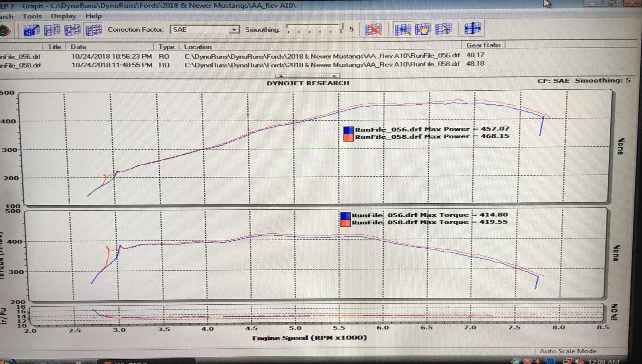Select the first graph layout icon with arrow
Screen dimensions: 642x364
31,30
